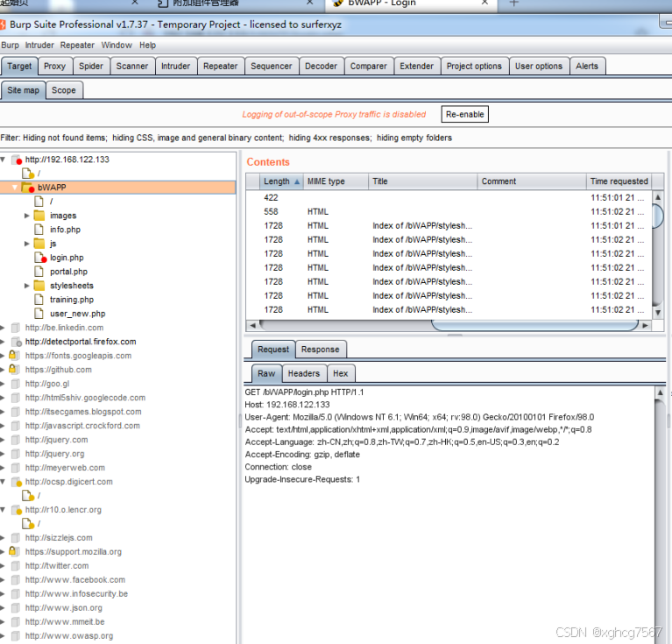This screenshot has height=644, width=672.
Task: Select the row with length 558
Action: tap(449, 212)
